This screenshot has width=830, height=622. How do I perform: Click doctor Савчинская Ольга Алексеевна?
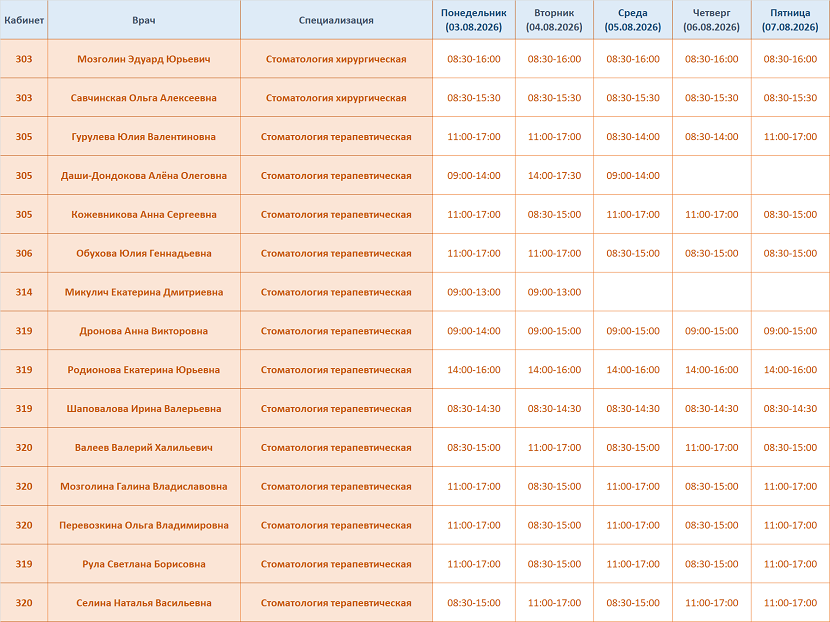(x=144, y=98)
